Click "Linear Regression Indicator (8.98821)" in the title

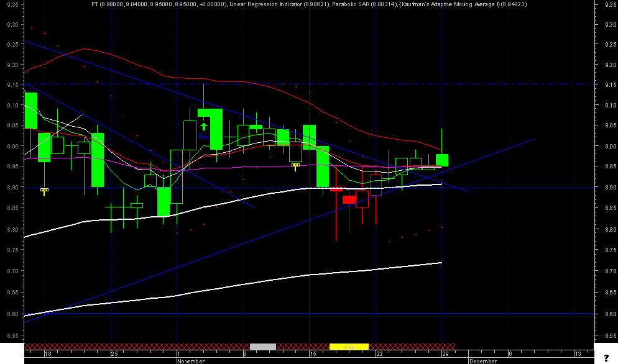[x=279, y=4]
